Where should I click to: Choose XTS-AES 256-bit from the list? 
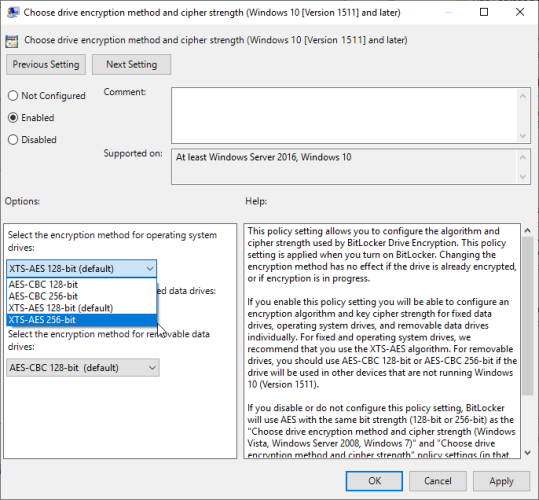pyautogui.click(x=81, y=320)
